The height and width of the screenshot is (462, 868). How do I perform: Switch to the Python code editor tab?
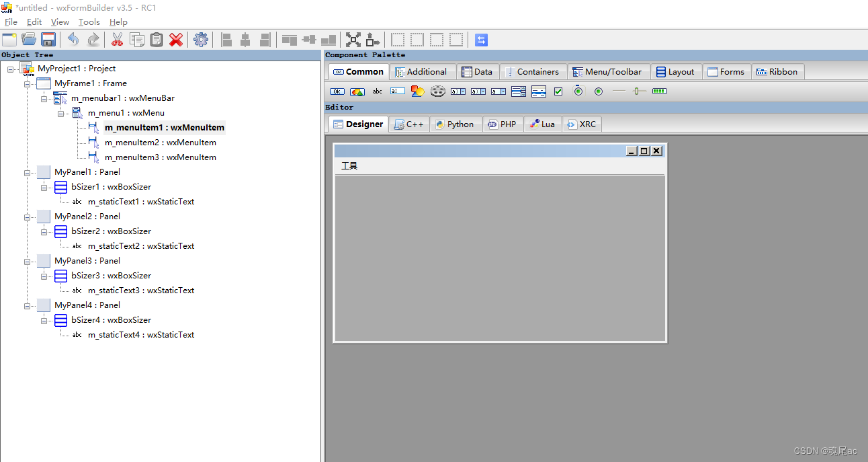click(455, 124)
